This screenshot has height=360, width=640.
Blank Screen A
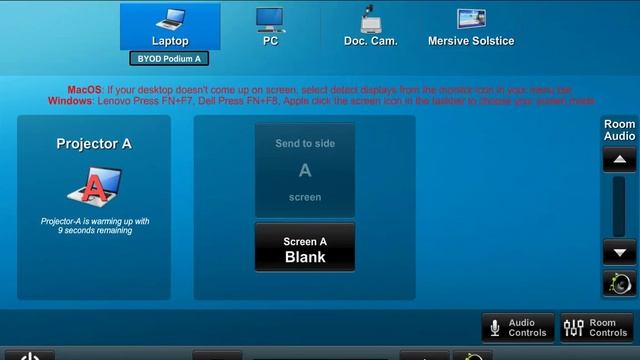coord(305,247)
